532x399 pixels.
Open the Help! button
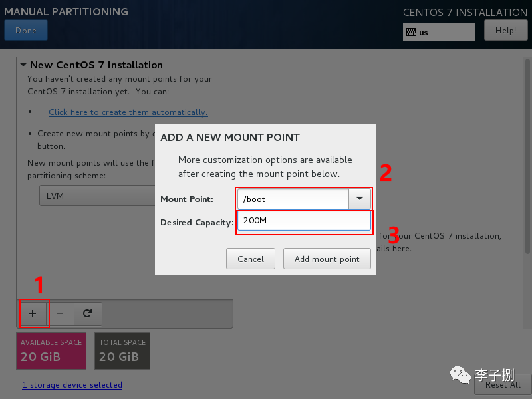(505, 31)
